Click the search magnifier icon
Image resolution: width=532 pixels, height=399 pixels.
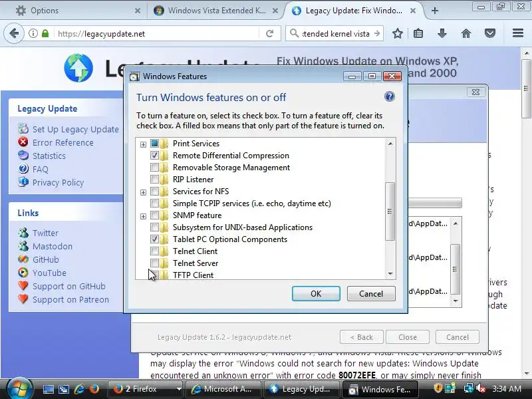click(x=294, y=33)
